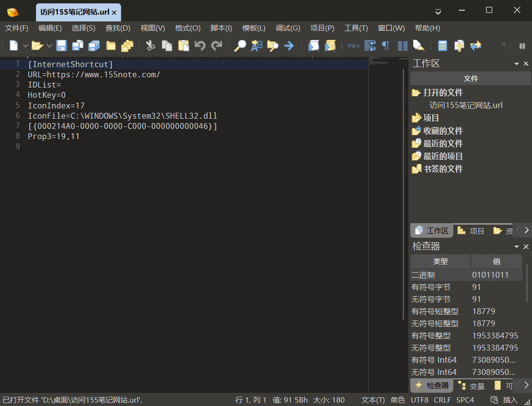The width and height of the screenshot is (532, 406).
Task: Click the Undo arrow icon
Action: (200, 46)
